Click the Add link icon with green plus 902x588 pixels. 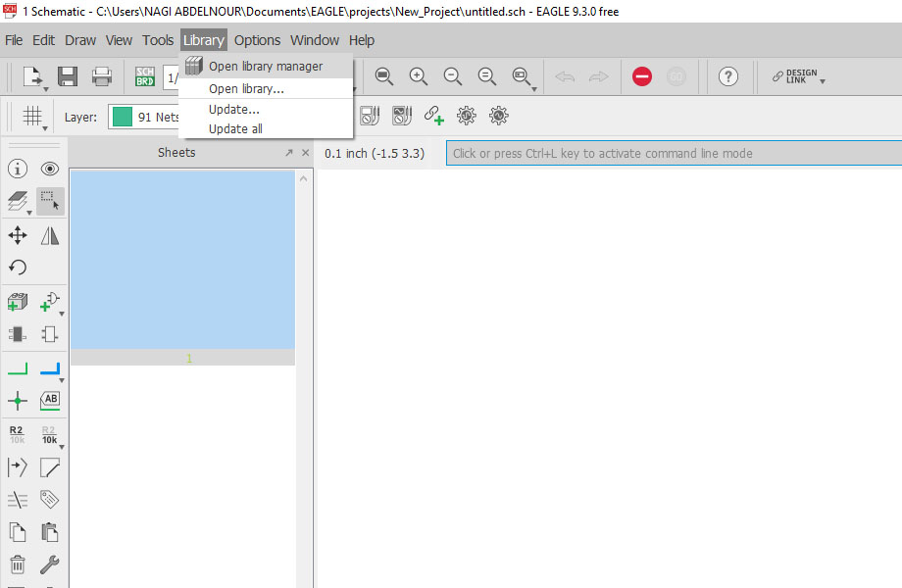click(x=433, y=116)
